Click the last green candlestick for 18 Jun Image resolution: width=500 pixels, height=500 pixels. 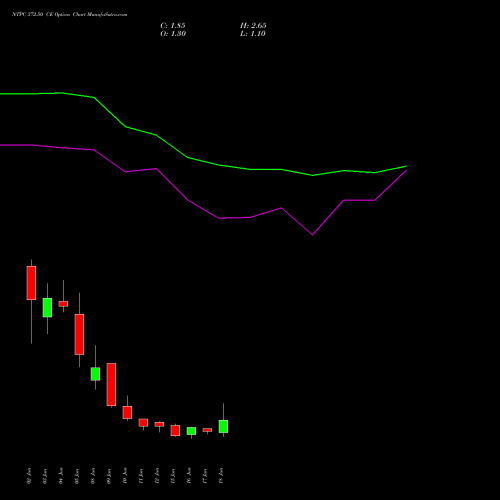[x=223, y=426]
